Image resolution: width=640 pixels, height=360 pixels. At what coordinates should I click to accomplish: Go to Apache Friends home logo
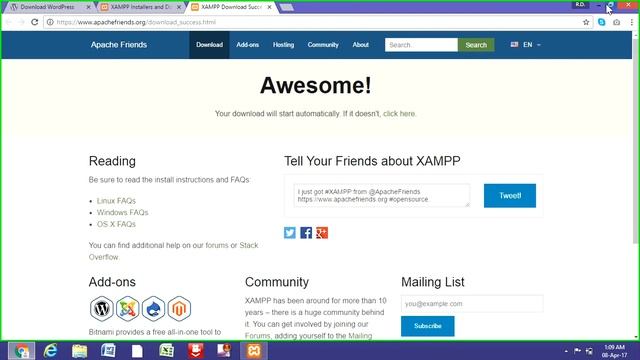(x=119, y=45)
